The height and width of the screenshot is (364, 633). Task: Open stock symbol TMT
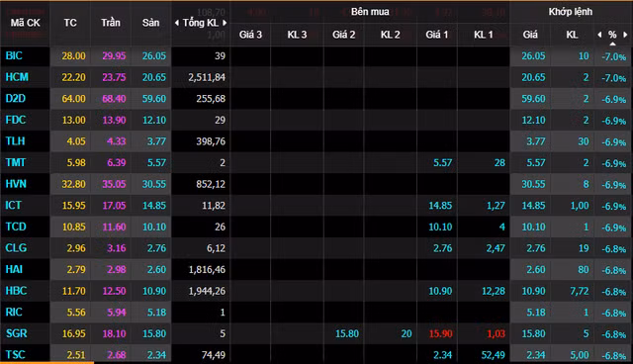(x=16, y=162)
